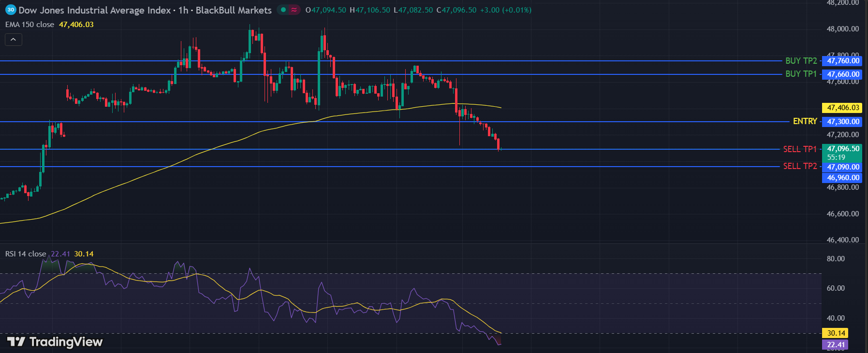
Task: Collapse the indicator legend with the chevron
Action: (x=14, y=40)
